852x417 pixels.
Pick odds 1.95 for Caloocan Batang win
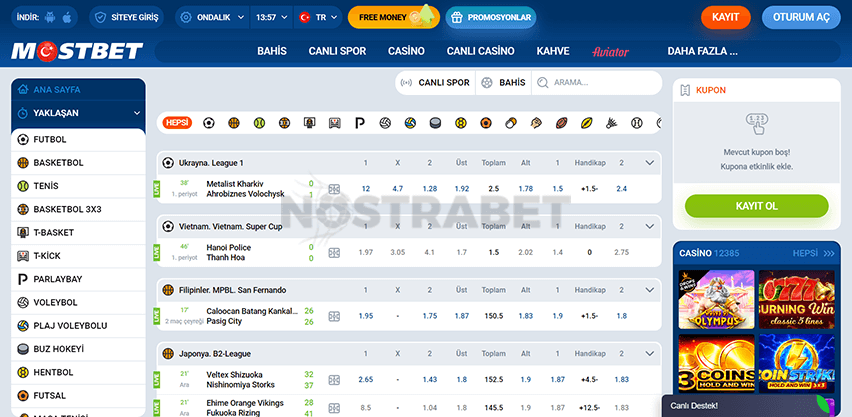coord(366,316)
